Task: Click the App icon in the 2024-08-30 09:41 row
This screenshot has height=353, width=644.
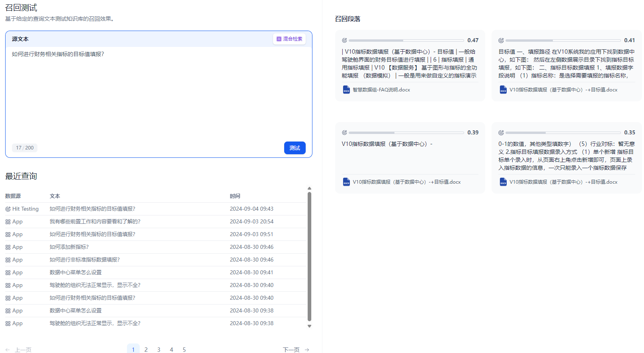Action: [x=8, y=273]
